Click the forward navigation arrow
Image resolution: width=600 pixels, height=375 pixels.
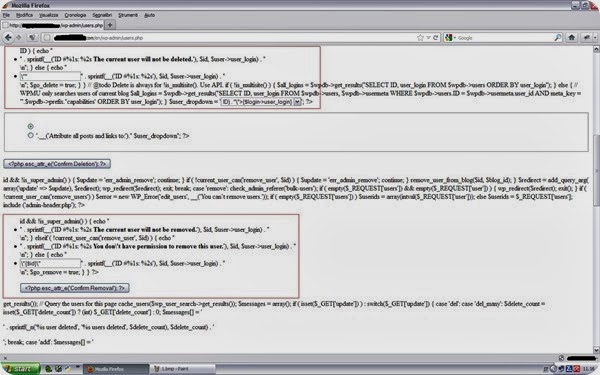click(x=18, y=38)
